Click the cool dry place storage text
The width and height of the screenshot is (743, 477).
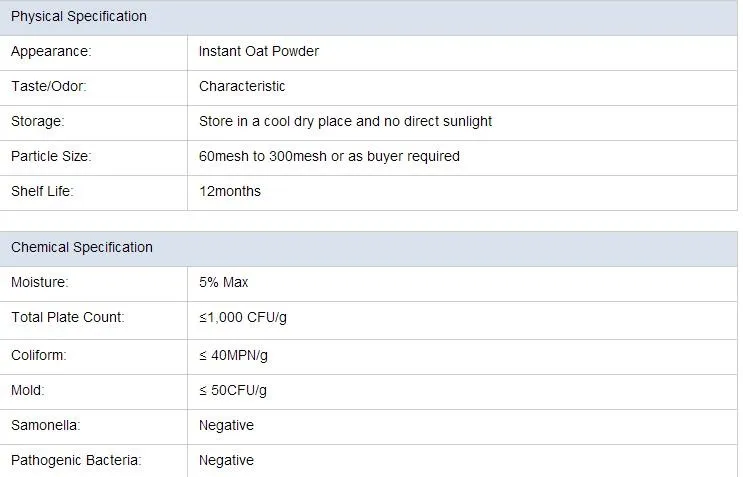(345, 121)
